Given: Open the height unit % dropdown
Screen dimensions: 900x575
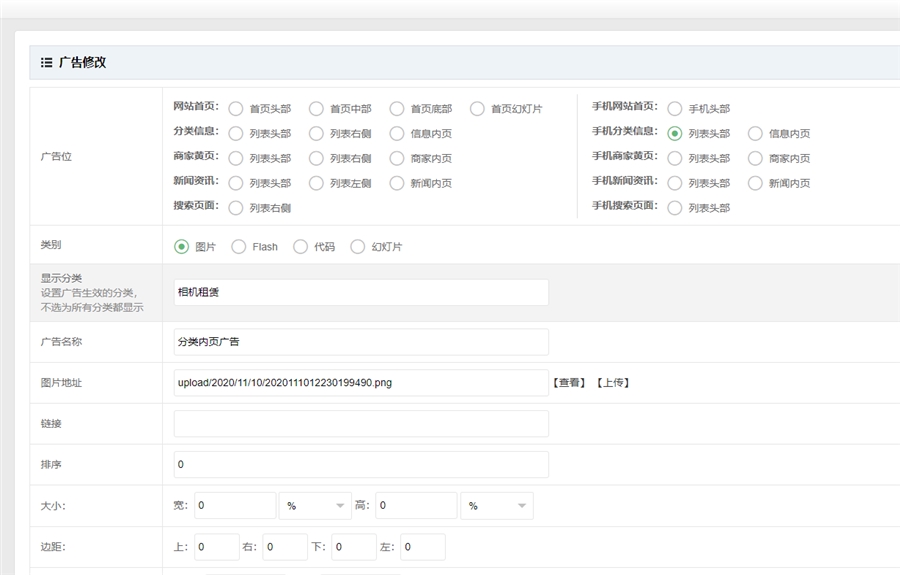Looking at the screenshot, I should [x=496, y=506].
